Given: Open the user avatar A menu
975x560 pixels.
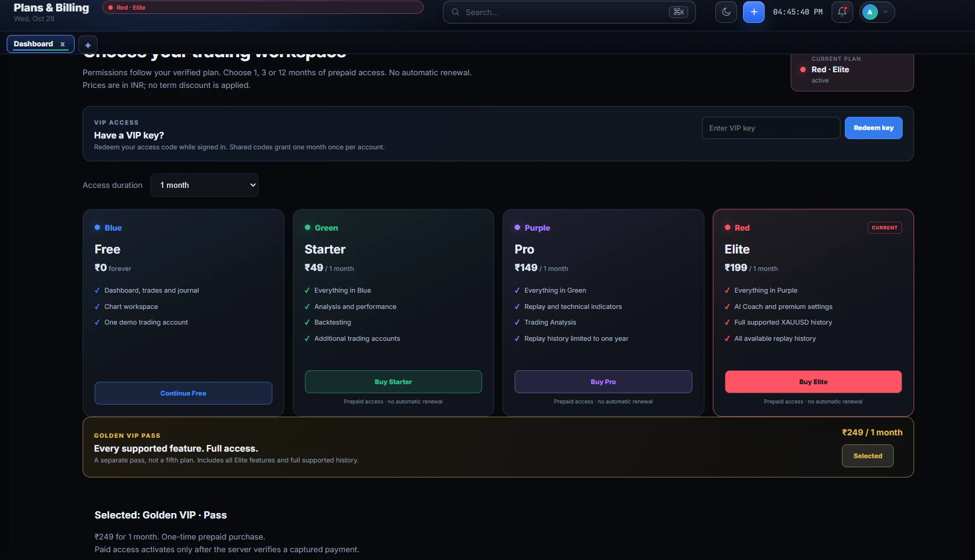Looking at the screenshot, I should pos(877,12).
